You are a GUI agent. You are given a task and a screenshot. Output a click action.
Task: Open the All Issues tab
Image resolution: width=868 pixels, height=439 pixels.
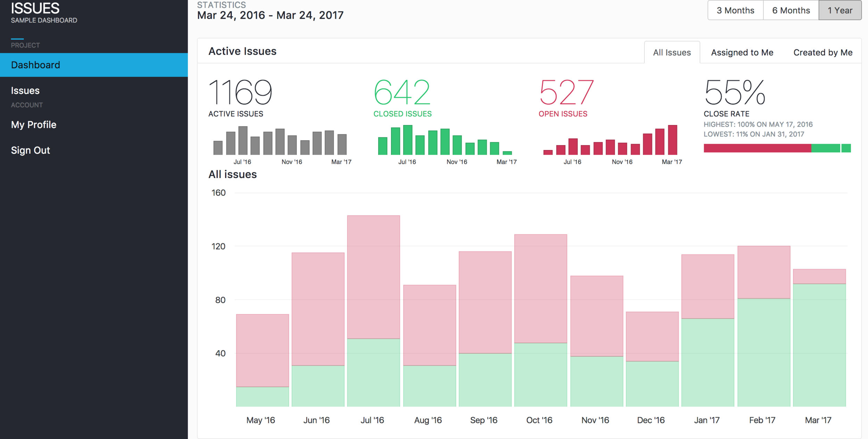tap(671, 52)
